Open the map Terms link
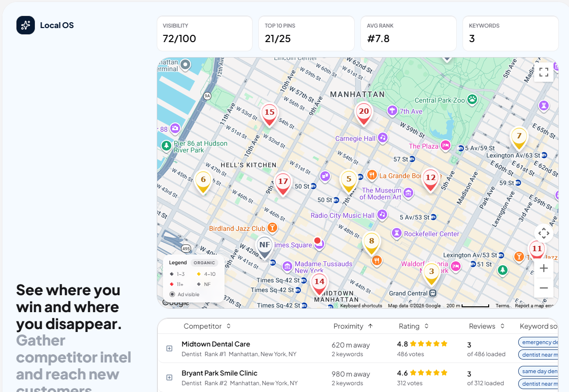The width and height of the screenshot is (569, 392). tap(502, 306)
